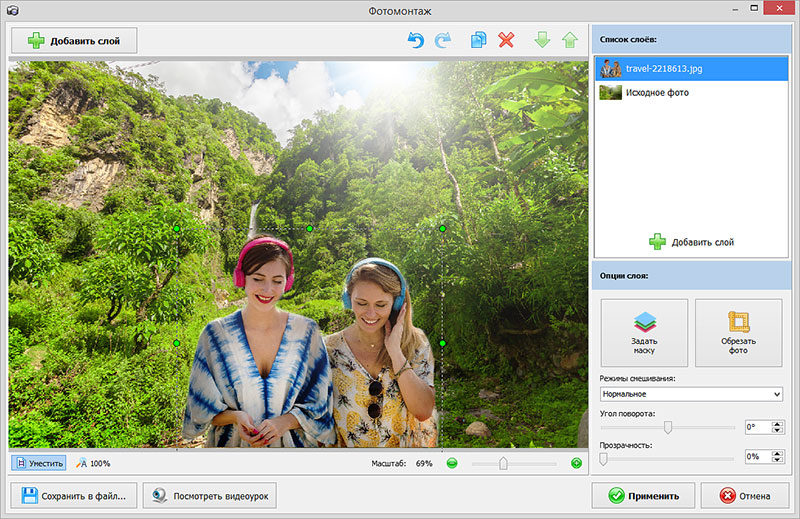800x519 pixels.
Task: Minimize the Фотомонтаж window
Action: coord(735,9)
